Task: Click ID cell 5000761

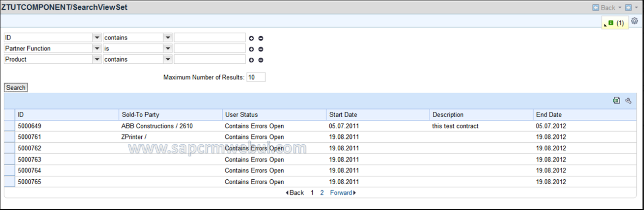Action: (x=29, y=137)
